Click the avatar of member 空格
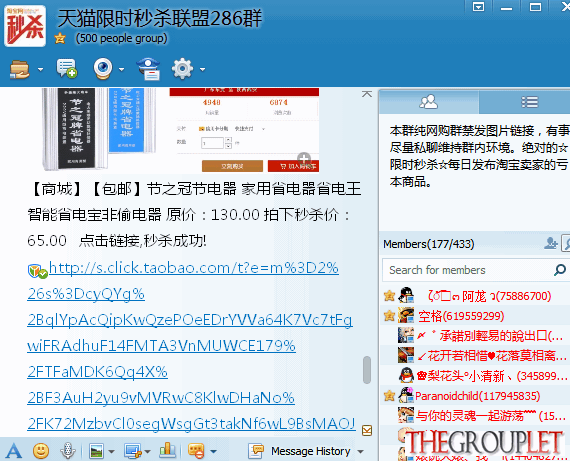The width and height of the screenshot is (570, 461). pos(406,315)
